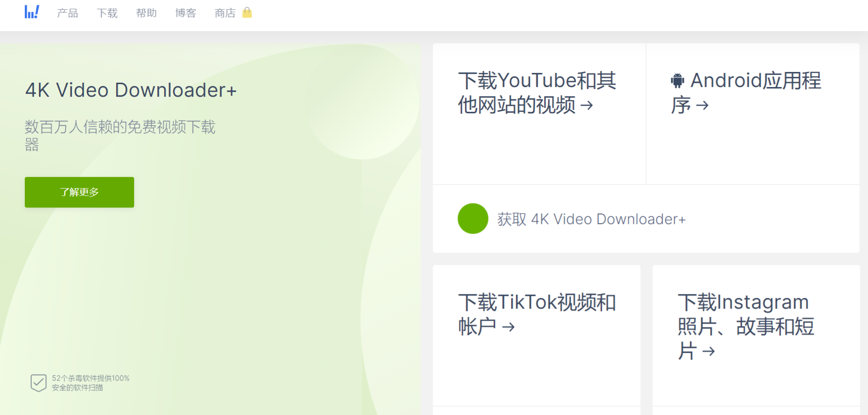Open 下载YouTube和其他网站的视频 card
Screen dimensions: 868x415
coord(539,114)
